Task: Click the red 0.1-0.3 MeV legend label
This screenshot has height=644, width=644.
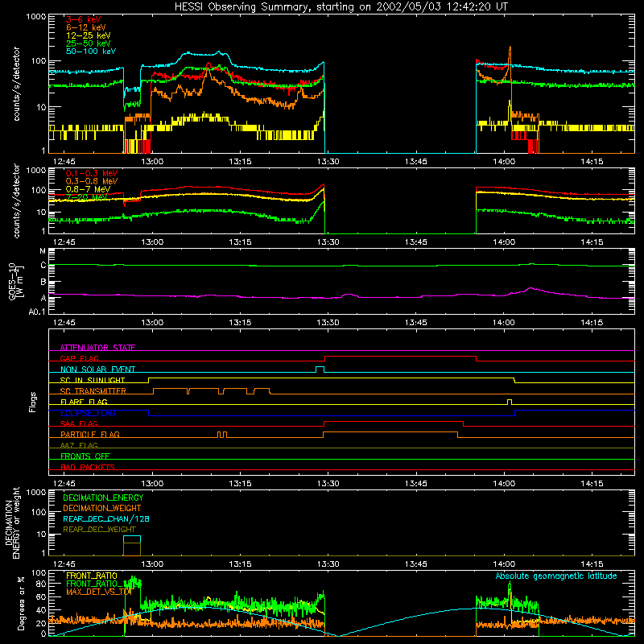Action: (92, 173)
